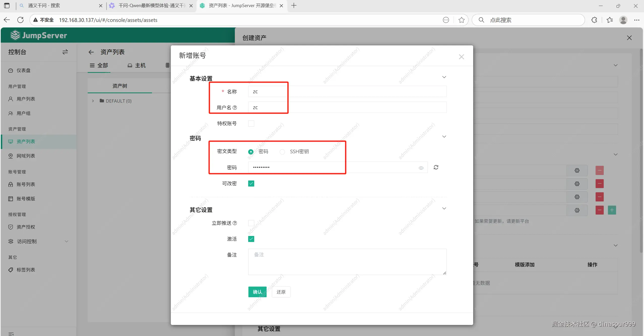644x336 pixels.
Task: Click the green plus add-protocol button
Action: point(612,210)
